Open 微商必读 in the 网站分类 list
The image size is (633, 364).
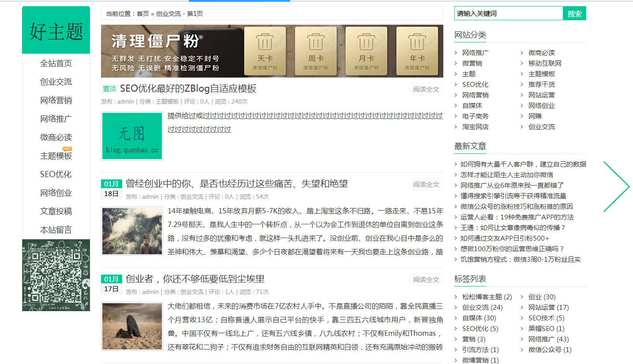541,53
